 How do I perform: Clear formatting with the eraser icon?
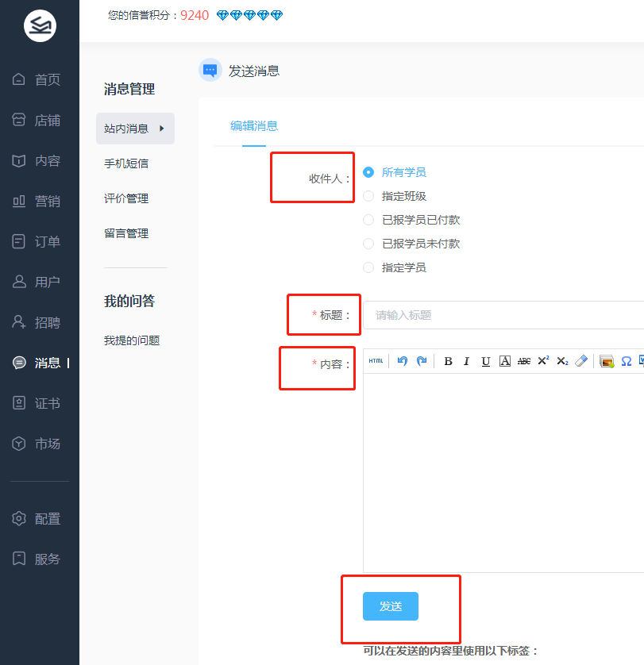[581, 361]
